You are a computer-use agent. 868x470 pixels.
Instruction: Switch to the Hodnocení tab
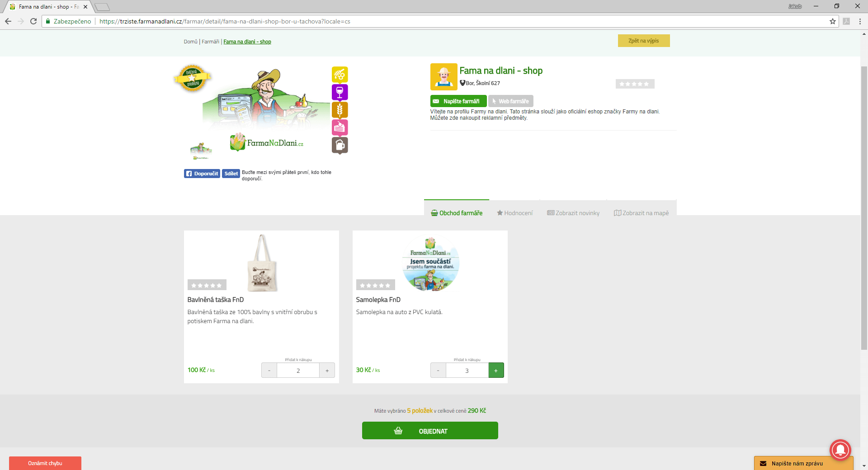pyautogui.click(x=514, y=213)
